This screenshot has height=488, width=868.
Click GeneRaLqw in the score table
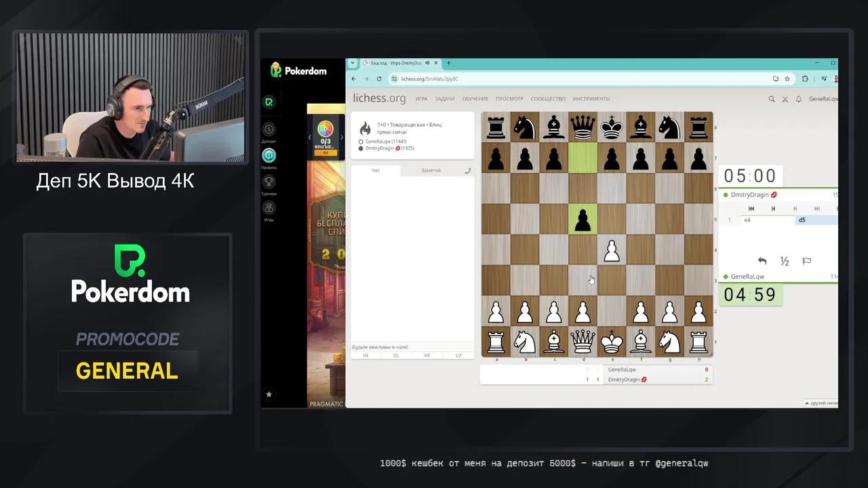(622, 369)
